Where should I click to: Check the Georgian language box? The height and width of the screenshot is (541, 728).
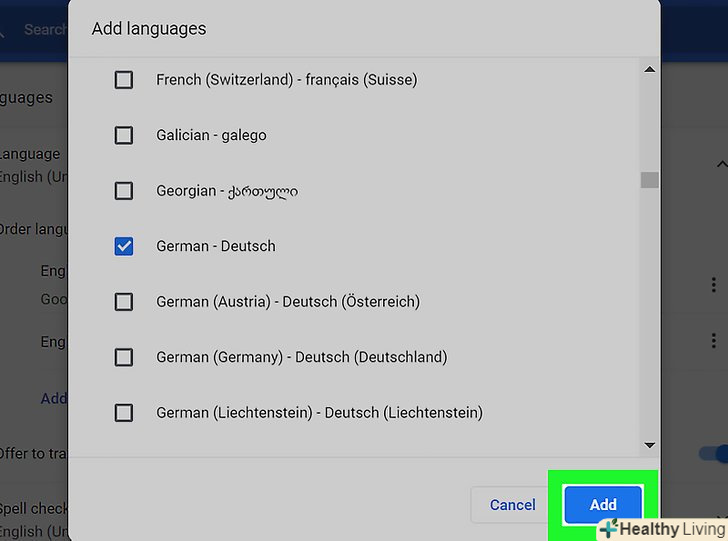(x=124, y=190)
